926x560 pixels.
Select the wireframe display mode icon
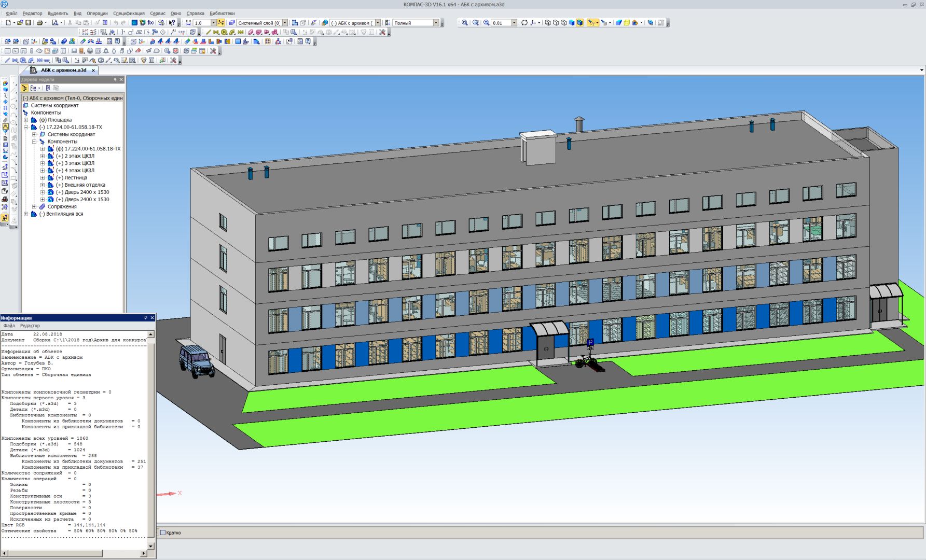[548, 23]
